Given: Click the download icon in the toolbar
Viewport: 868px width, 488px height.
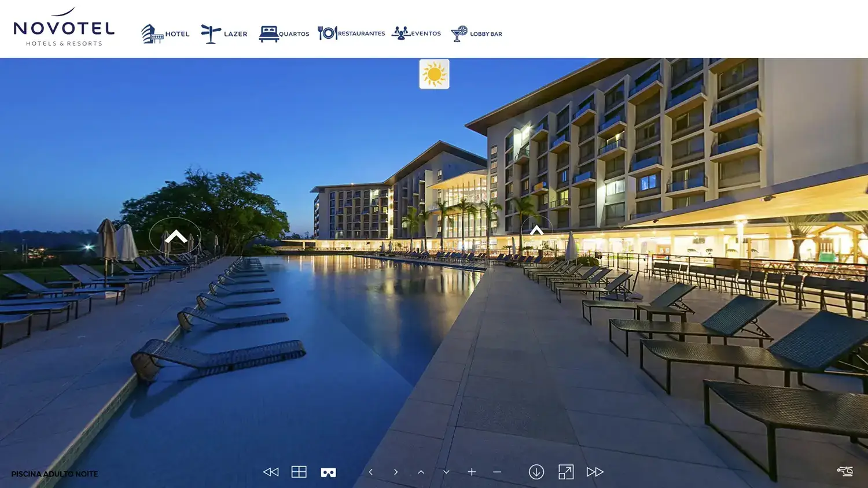Looking at the screenshot, I should (x=536, y=472).
